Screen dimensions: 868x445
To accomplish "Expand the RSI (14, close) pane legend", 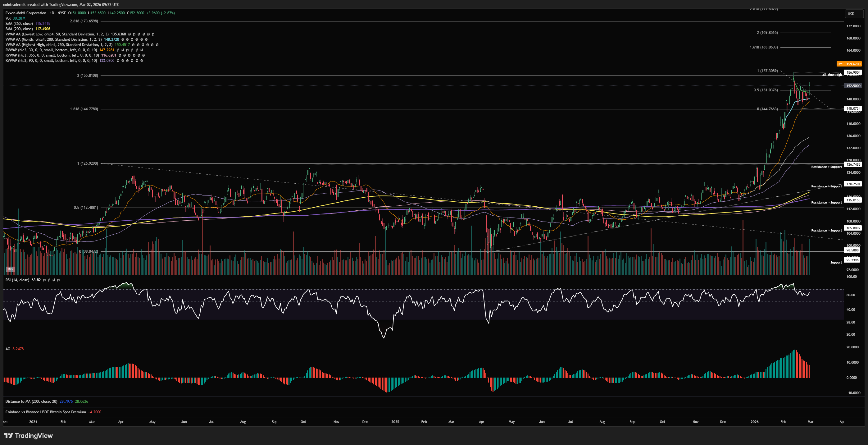I will pos(17,280).
